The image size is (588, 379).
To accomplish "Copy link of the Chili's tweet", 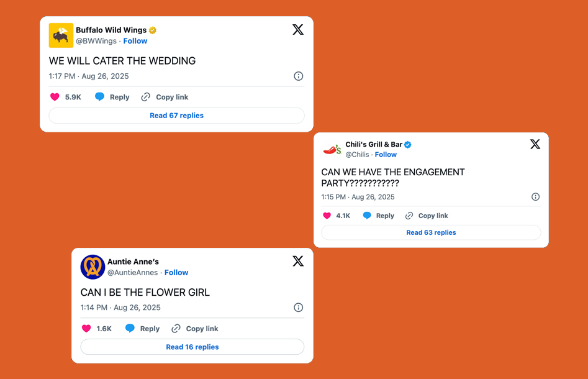I will point(427,216).
